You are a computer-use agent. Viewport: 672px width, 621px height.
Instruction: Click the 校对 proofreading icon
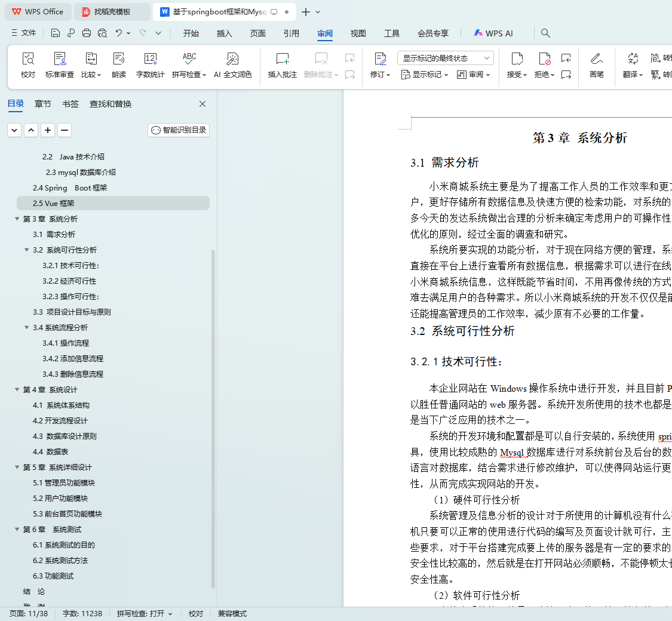[x=28, y=59]
